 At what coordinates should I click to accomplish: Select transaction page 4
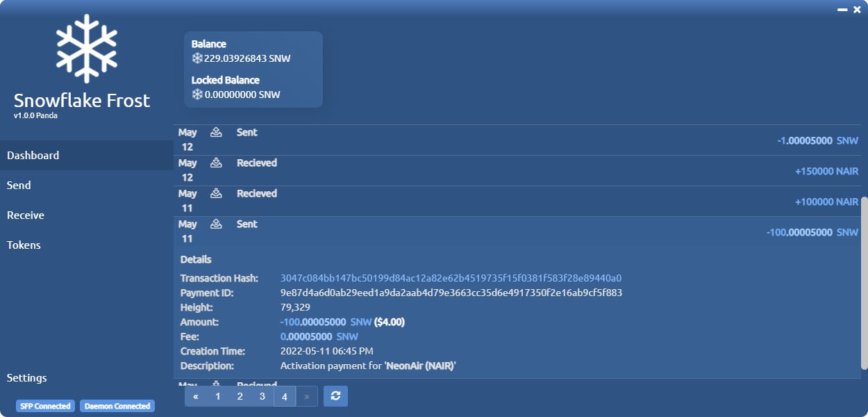coord(285,396)
